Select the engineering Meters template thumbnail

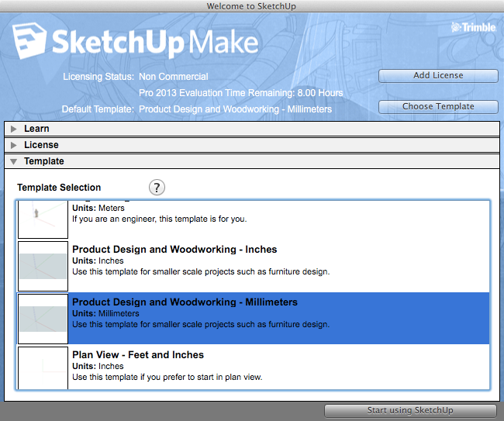coord(43,219)
